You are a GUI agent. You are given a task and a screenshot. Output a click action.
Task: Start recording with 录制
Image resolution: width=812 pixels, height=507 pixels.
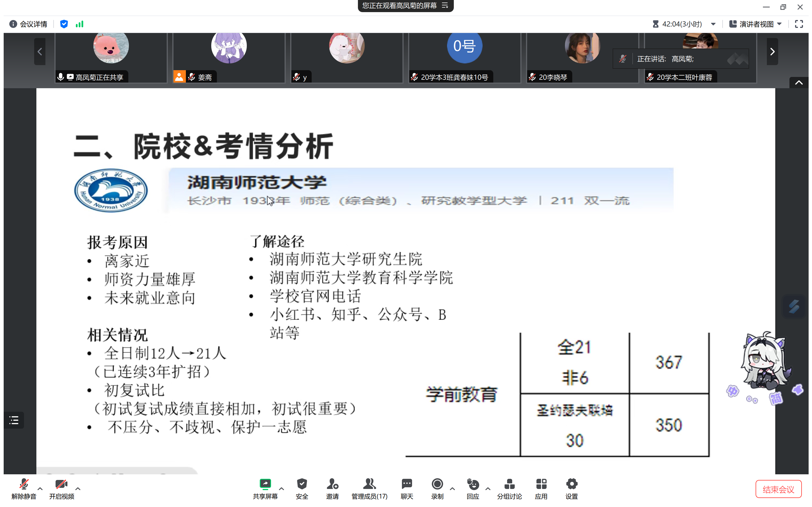click(x=437, y=489)
